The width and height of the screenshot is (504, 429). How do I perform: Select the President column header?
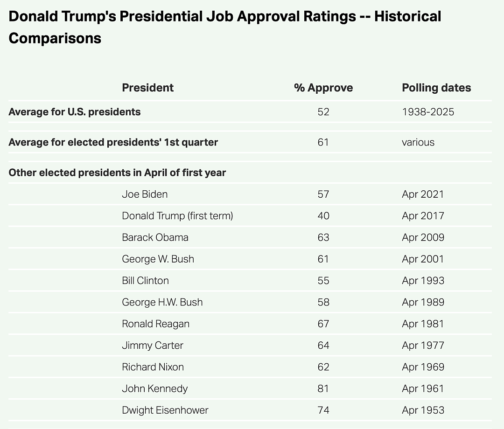147,88
